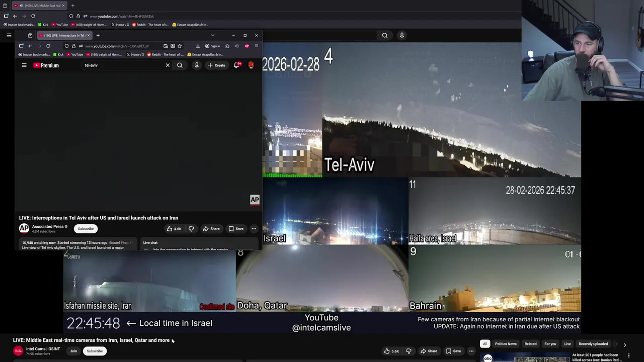This screenshot has width=644, height=362.
Task: Search YouTube with the magnifier in front window
Action: point(180,65)
